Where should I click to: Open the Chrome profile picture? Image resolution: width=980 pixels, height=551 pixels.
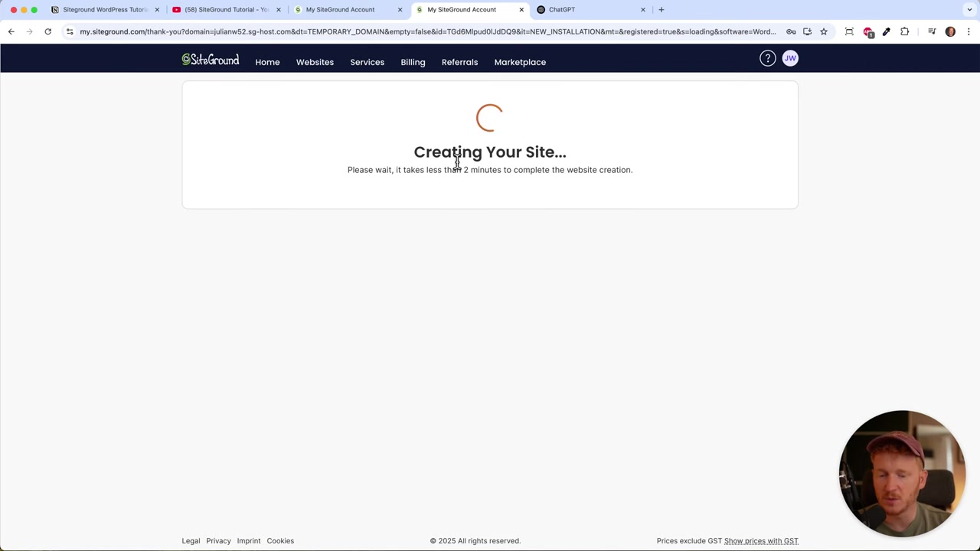coord(950,31)
